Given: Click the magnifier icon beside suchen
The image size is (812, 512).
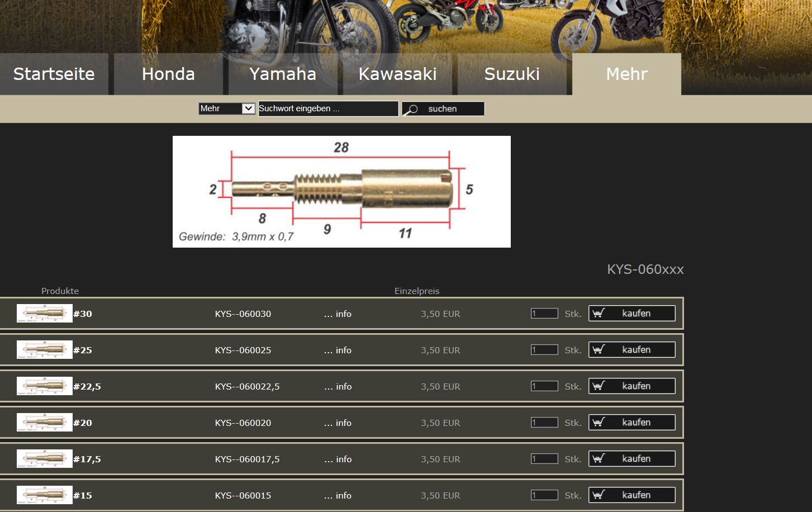Looking at the screenshot, I should (411, 109).
